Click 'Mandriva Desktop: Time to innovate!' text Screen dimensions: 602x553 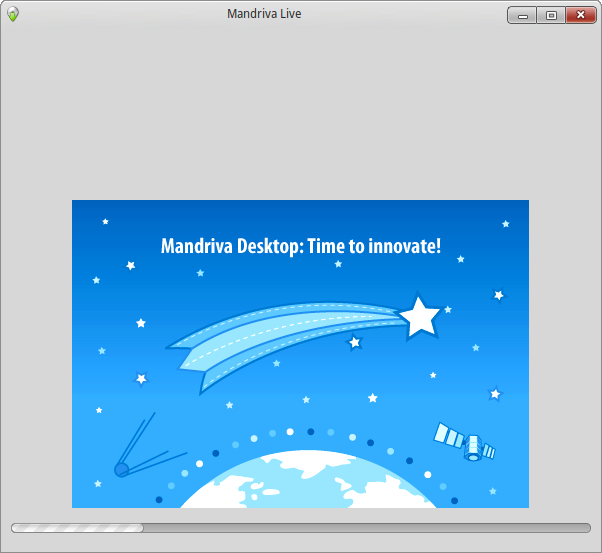301,246
